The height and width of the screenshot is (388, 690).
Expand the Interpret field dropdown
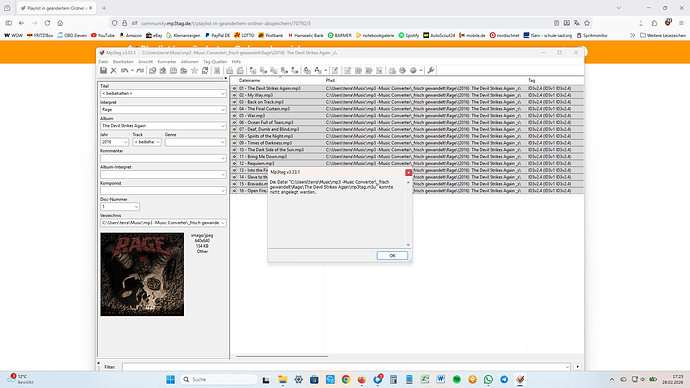(x=223, y=110)
